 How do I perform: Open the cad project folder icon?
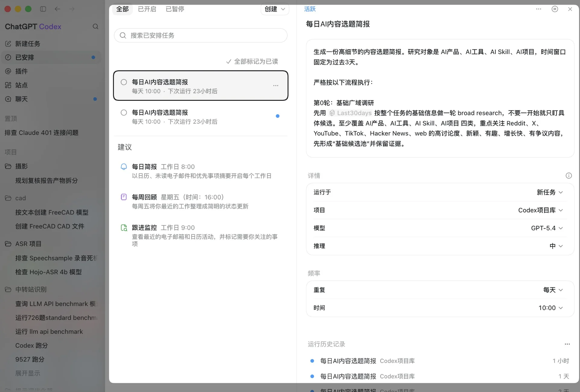[x=8, y=198]
